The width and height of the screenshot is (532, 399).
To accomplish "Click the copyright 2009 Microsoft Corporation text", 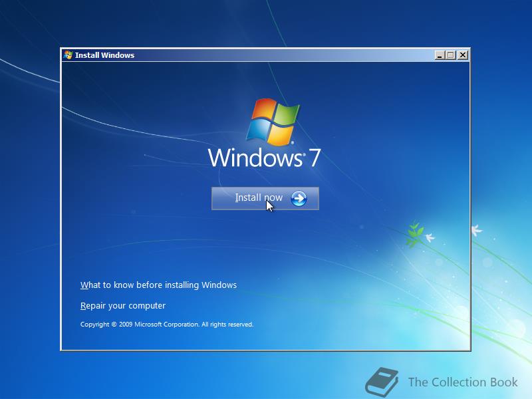I will tap(167, 325).
